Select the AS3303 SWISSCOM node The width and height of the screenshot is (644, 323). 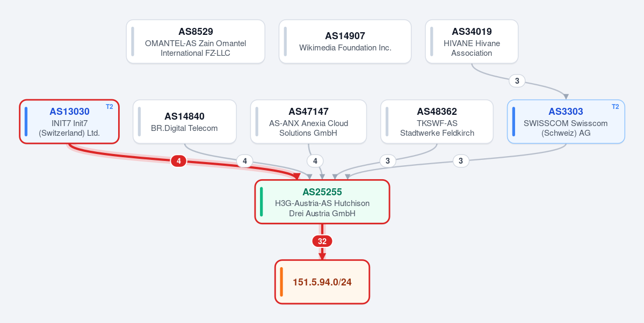point(566,121)
